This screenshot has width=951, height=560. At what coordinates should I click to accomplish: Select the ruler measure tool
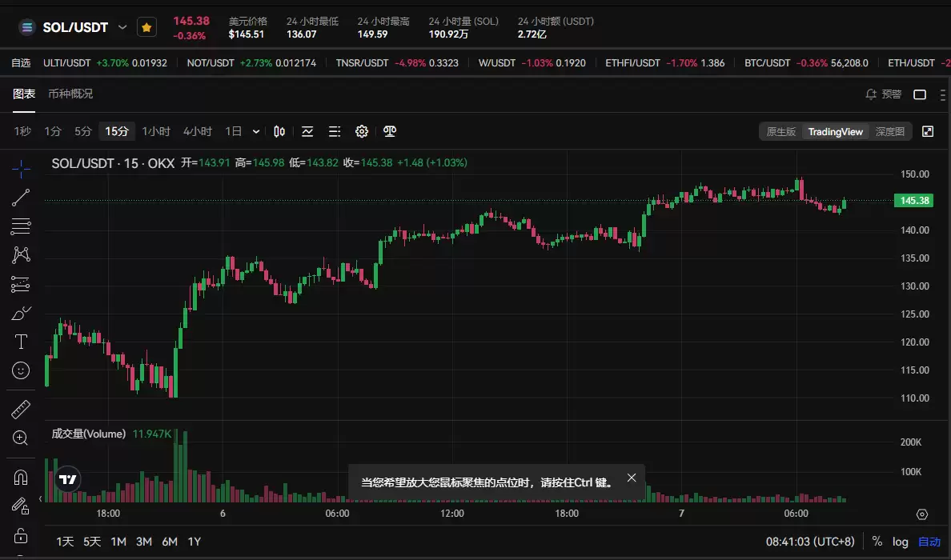tap(21, 410)
